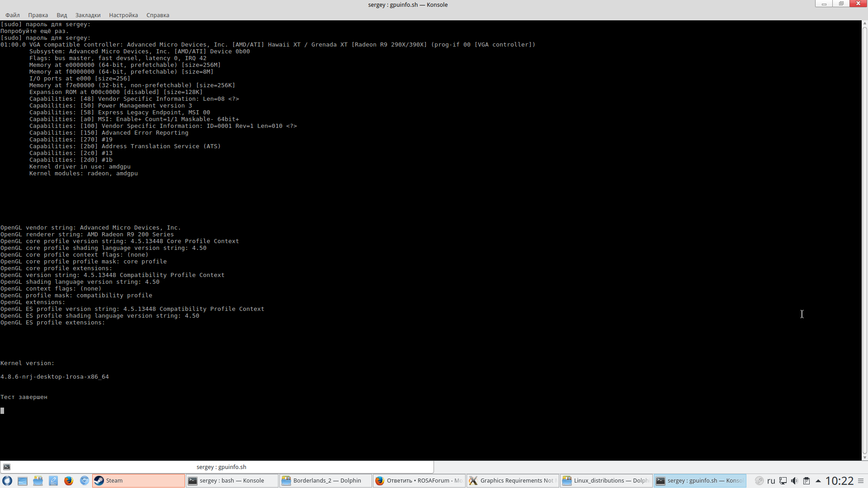Image resolution: width=868 pixels, height=488 pixels.
Task: Open the Закладки menu
Action: click(88, 15)
